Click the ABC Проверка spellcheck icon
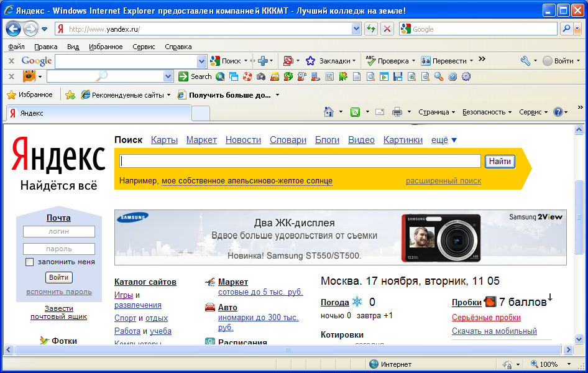The width and height of the screenshot is (588, 373). pyautogui.click(x=370, y=61)
